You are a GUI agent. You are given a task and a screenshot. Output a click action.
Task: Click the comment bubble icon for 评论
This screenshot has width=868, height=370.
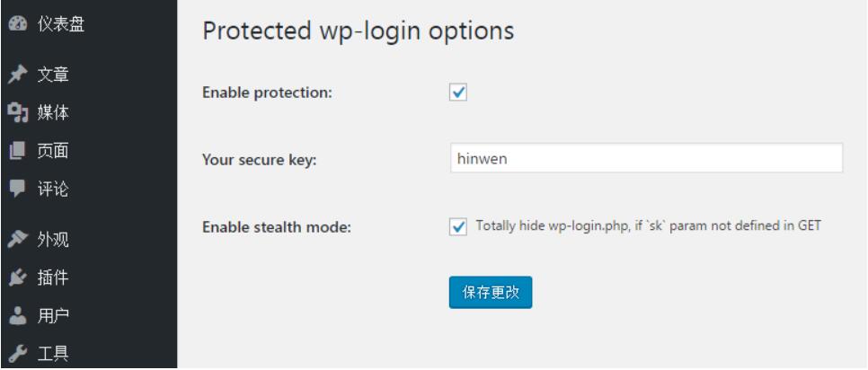17,190
